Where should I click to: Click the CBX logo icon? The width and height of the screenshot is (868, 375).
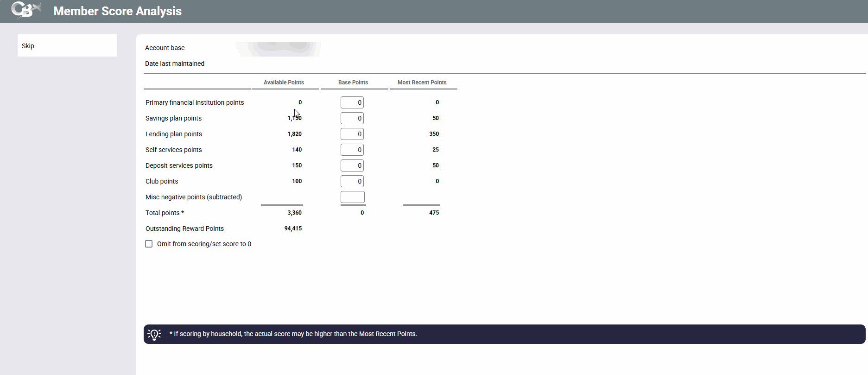click(x=25, y=10)
